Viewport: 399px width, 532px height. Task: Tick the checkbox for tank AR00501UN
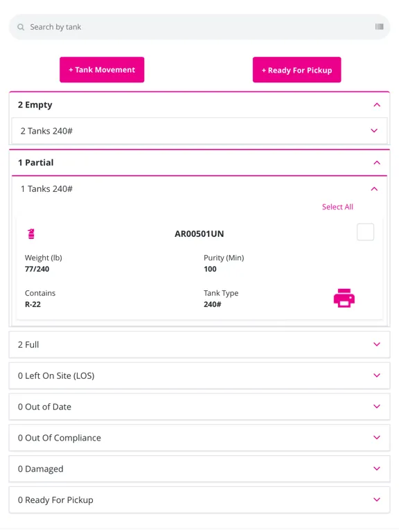(366, 232)
